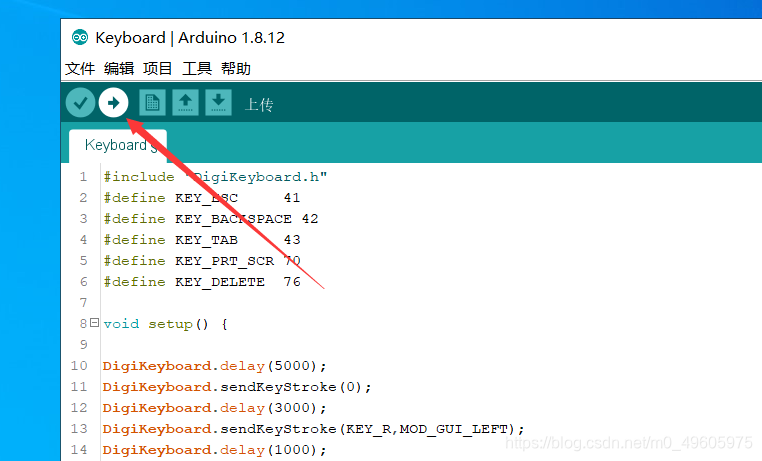This screenshot has width=762, height=461.
Task: Click the DigiKeyboard.delay(5000) line
Action: [x=214, y=366]
